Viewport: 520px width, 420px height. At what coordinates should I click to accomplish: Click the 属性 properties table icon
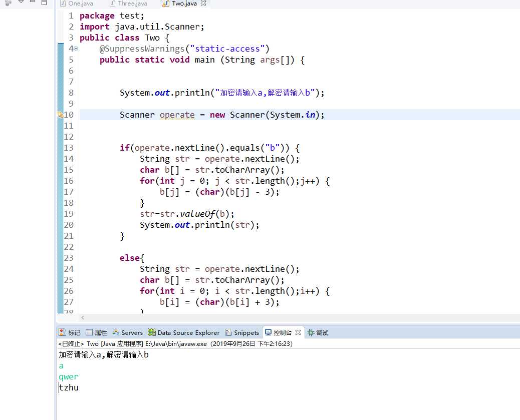click(x=89, y=332)
